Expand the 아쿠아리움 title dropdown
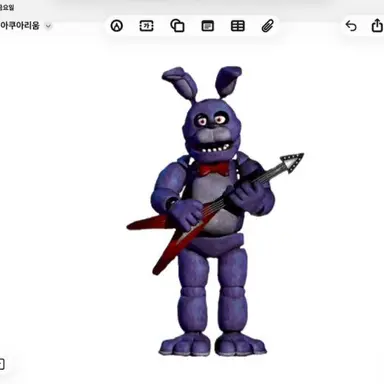Viewport: 384px width, 384px height. coord(48,26)
